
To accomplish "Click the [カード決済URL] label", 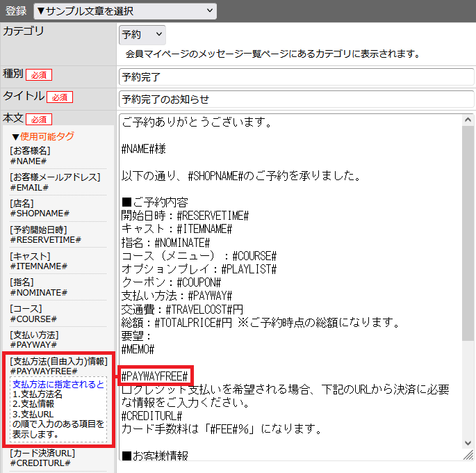I will [42, 454].
